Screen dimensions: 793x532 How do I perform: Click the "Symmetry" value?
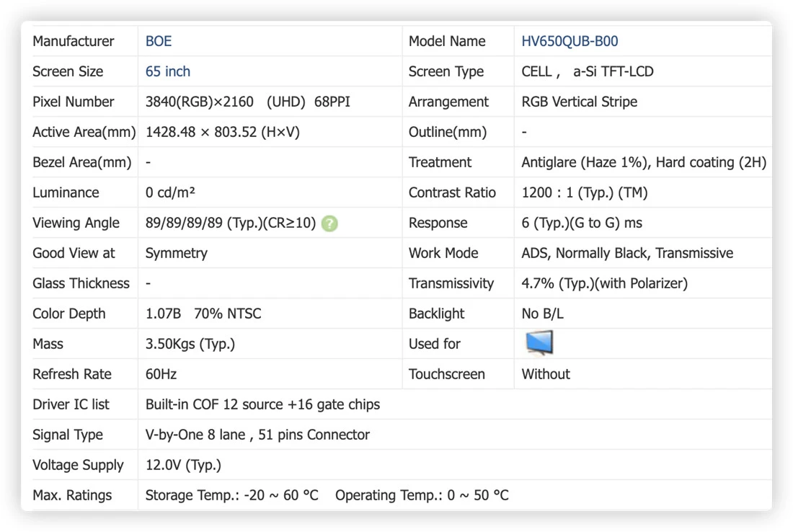coord(177,253)
